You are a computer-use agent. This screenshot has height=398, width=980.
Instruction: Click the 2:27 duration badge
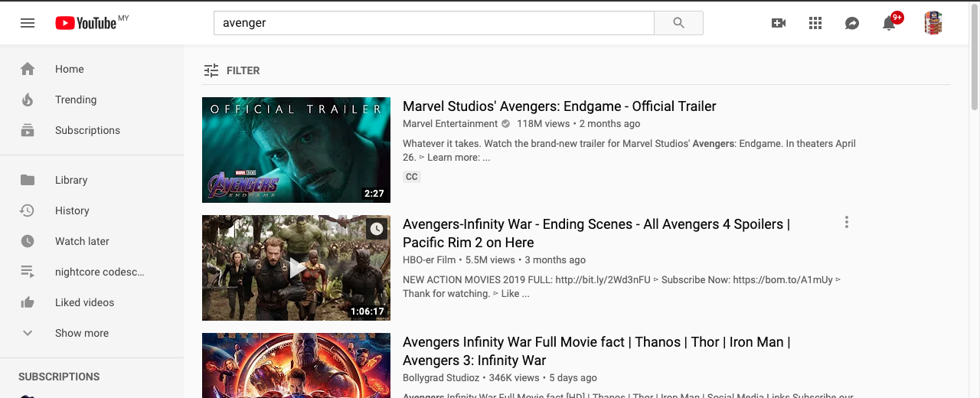click(374, 194)
